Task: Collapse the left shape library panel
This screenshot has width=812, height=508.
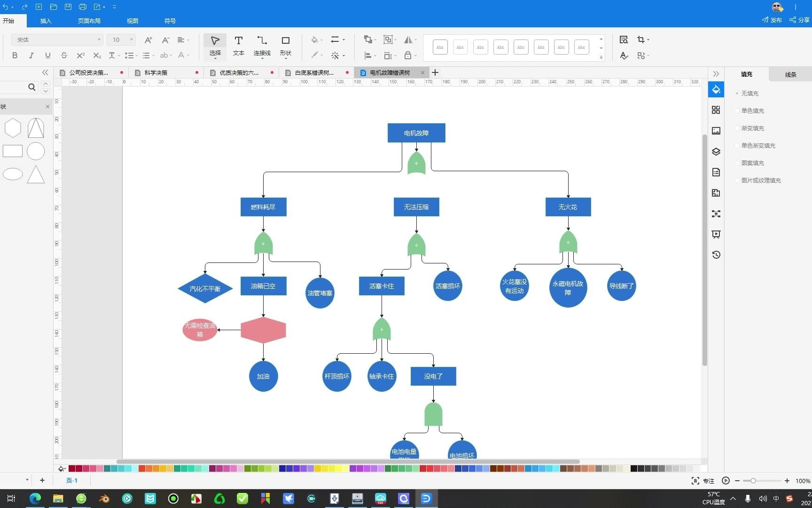Action: click(45, 72)
